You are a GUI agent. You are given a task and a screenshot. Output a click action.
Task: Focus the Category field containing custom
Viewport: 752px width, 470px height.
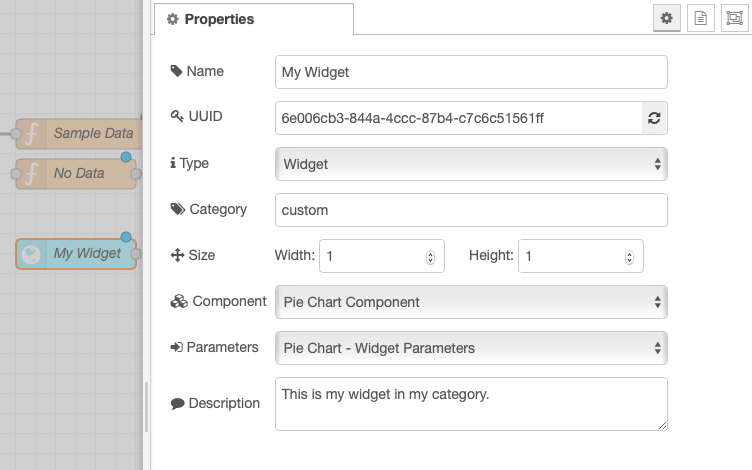(471, 210)
